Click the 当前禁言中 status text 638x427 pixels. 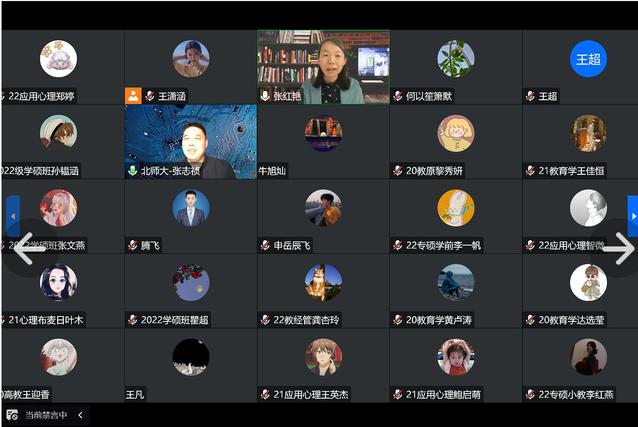coord(46,415)
